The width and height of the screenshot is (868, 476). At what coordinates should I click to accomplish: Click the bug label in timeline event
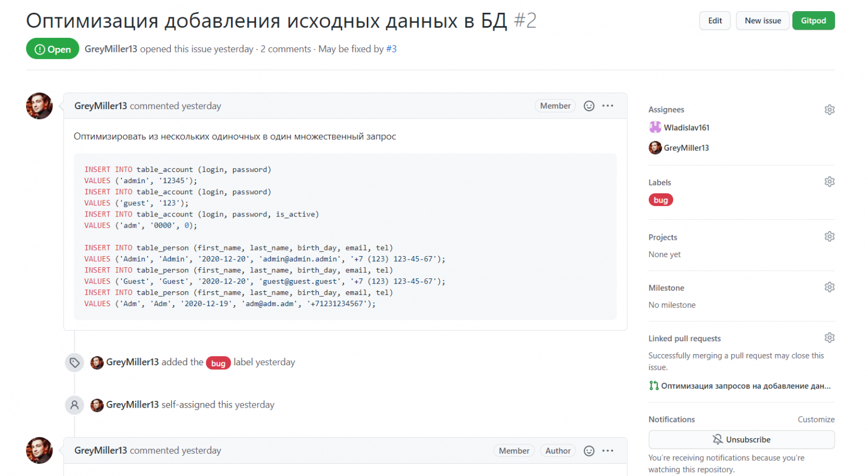tap(218, 363)
